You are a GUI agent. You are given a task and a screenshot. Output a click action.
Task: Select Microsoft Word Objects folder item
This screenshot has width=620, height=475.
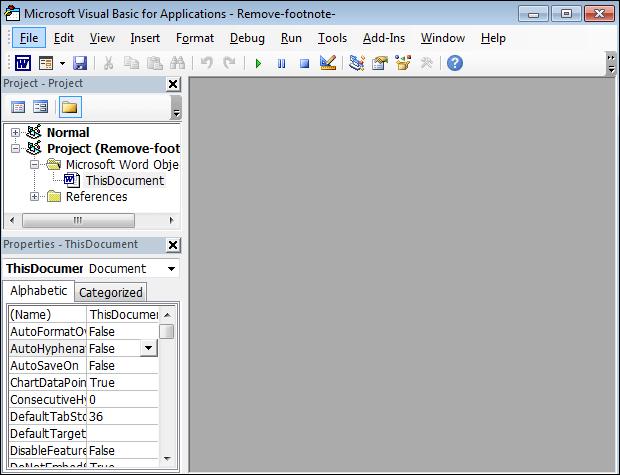(x=122, y=165)
